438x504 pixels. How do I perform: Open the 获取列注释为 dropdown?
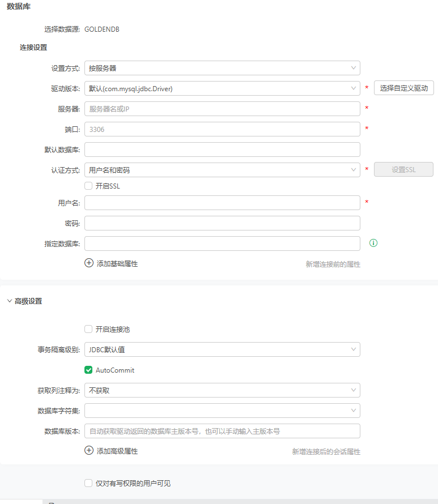pyautogui.click(x=222, y=390)
